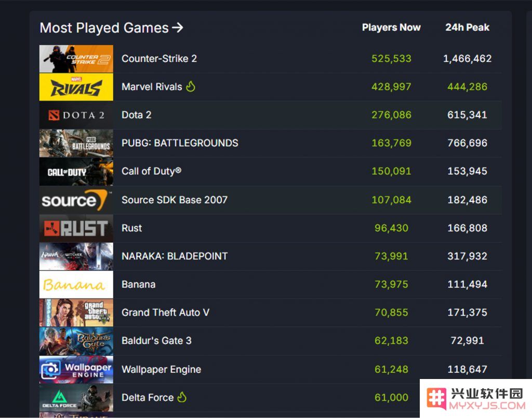Click Rust's 24h peak 166,808
532x418 pixels.
pos(467,228)
